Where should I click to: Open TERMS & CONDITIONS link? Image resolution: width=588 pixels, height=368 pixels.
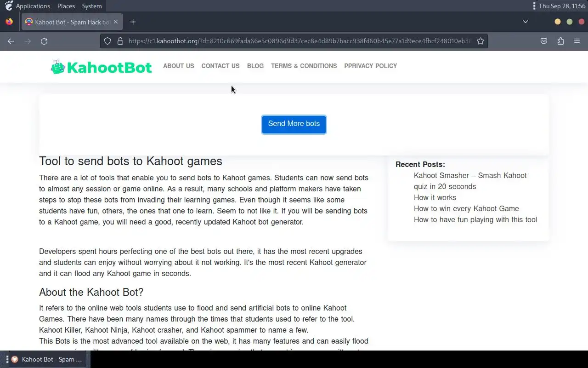click(x=304, y=66)
